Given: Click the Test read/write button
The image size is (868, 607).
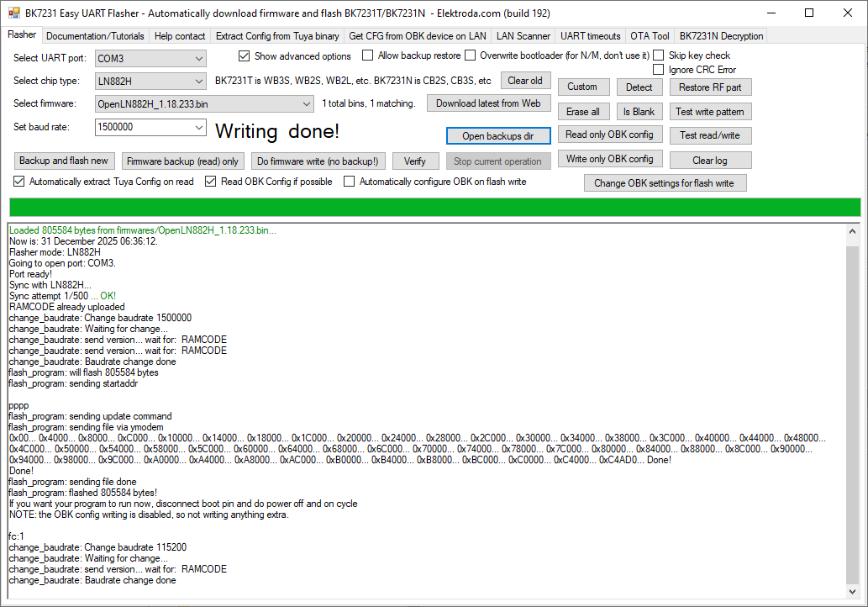Looking at the screenshot, I should (710, 135).
